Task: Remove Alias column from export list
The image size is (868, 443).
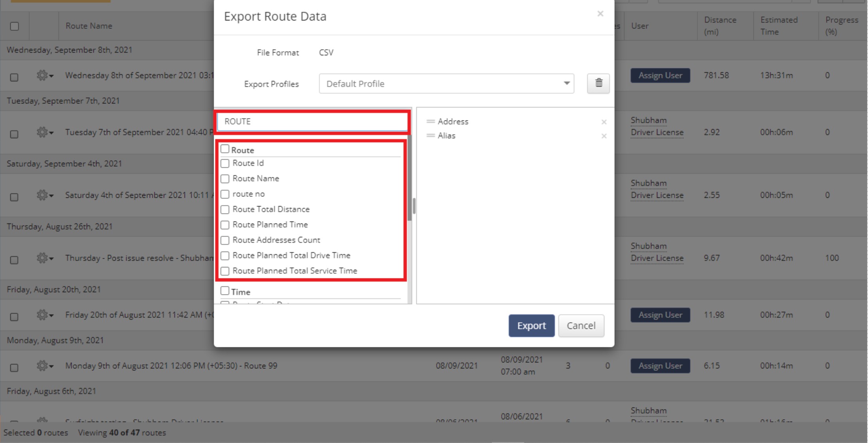Action: pyautogui.click(x=604, y=136)
